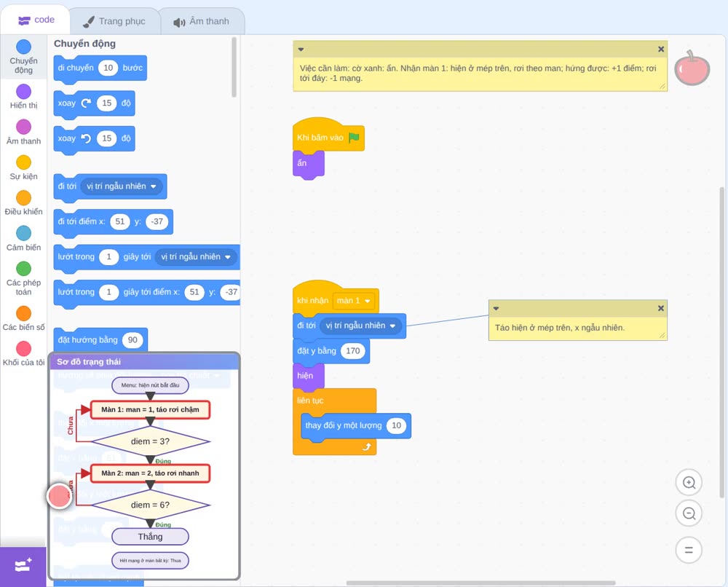Click the x value 51 in đi tới điểm block
Screen dimensions: 728x587
tap(120, 221)
